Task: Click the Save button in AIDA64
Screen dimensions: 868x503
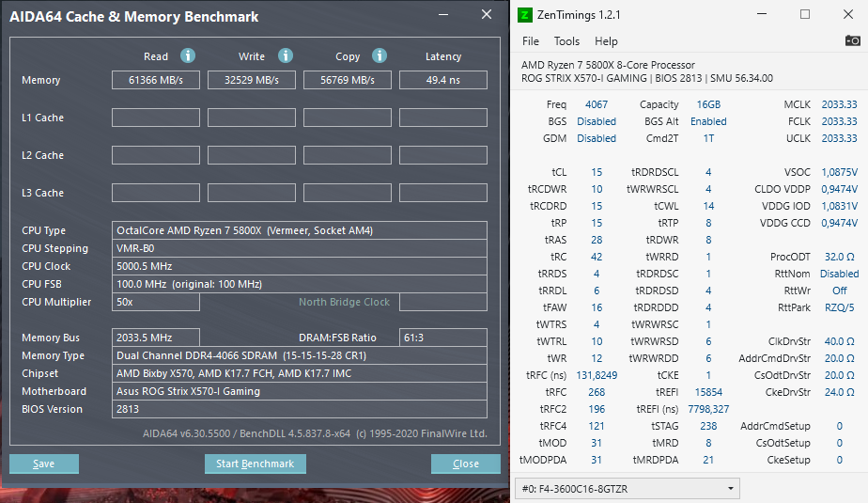Action: pyautogui.click(x=44, y=464)
